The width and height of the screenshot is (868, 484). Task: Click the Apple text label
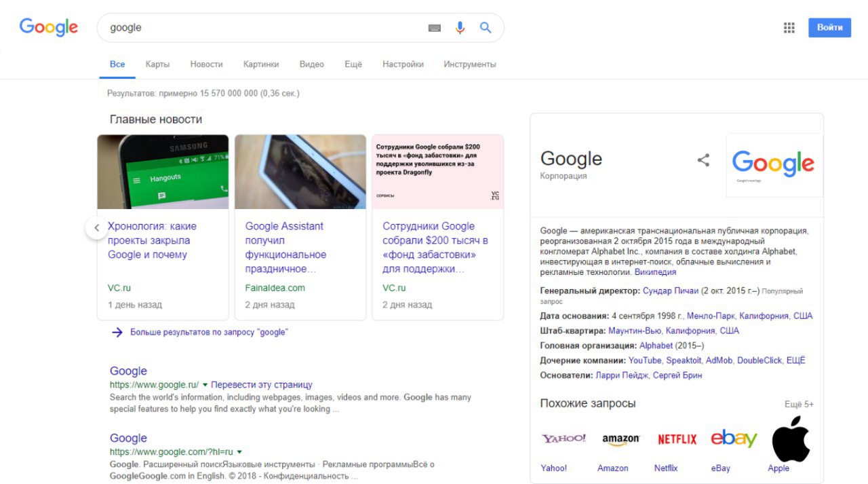click(x=778, y=468)
